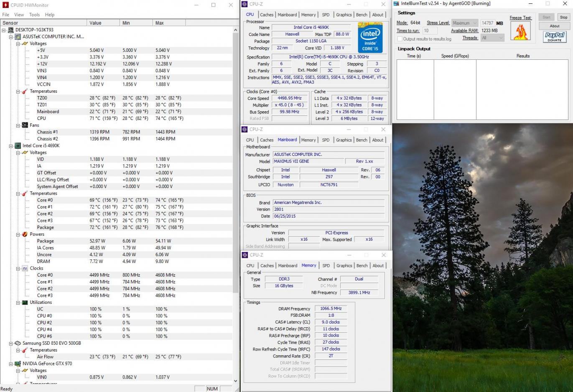The image size is (573, 392).
Task: Select the GT Offset voltage row
Action: pos(116,173)
